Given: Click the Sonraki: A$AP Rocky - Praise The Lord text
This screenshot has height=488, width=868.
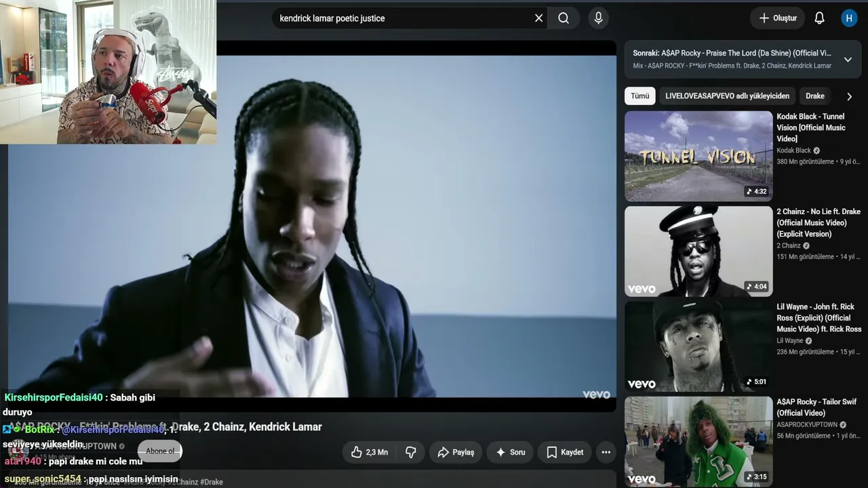Looking at the screenshot, I should point(732,53).
